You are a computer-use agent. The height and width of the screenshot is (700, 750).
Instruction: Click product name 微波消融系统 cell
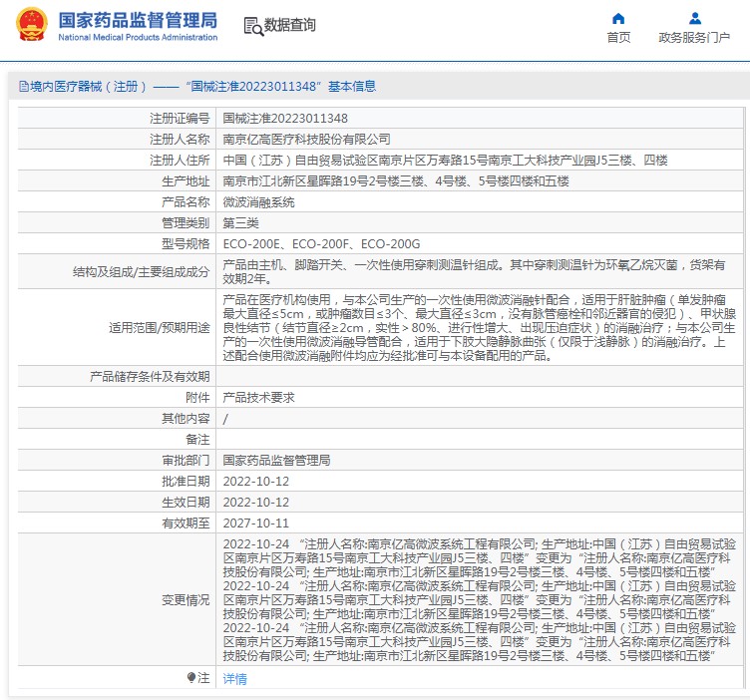coord(258,201)
